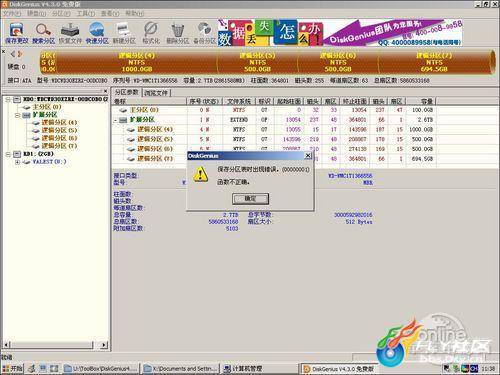Collapse the HD1 (2GB) tree node
Screen dimensions: 500x375
8,154
